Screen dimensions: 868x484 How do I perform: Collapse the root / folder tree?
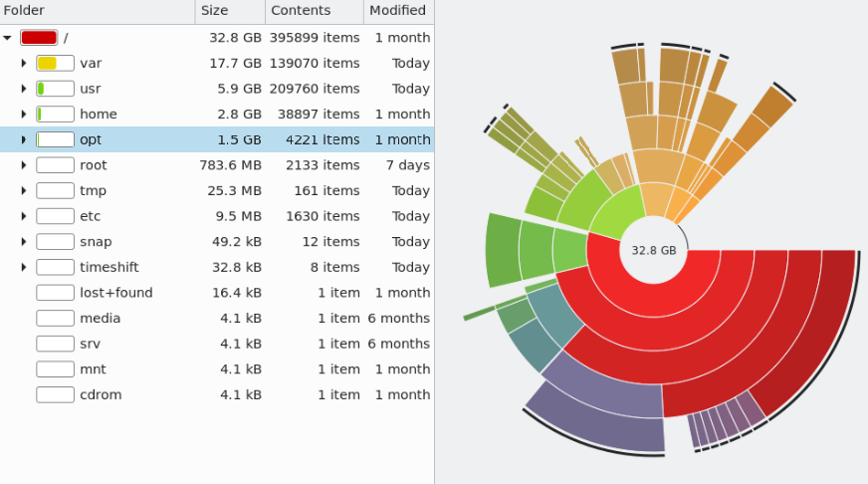point(7,38)
